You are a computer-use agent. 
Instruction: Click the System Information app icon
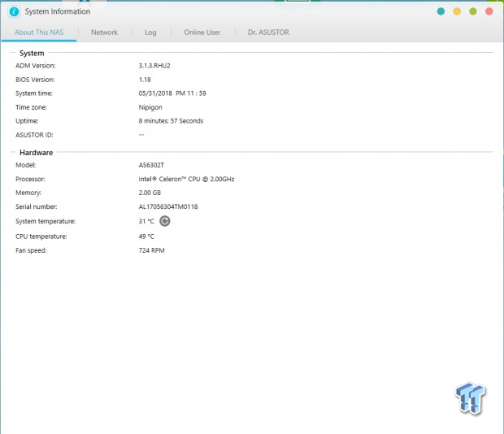14,11
